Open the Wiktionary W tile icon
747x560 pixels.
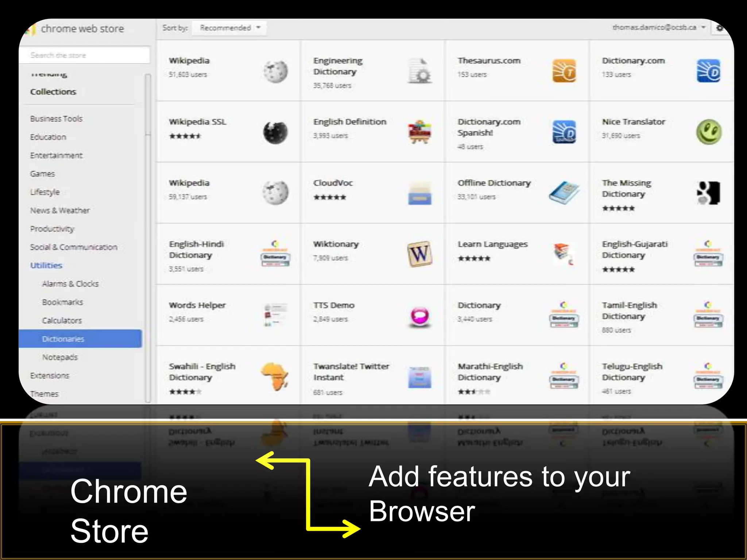[419, 254]
